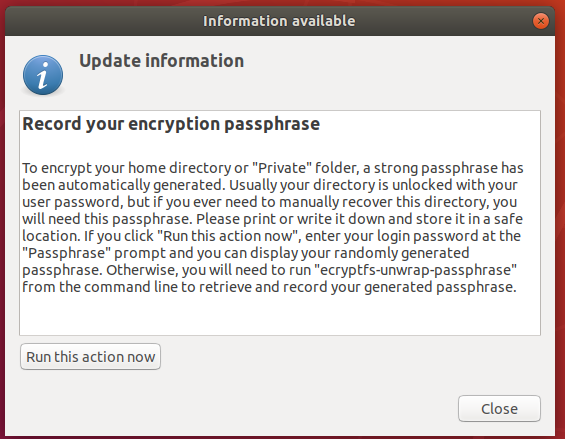This screenshot has height=439, width=565.
Task: Click the line starting 'from the command line'
Action: (x=269, y=287)
